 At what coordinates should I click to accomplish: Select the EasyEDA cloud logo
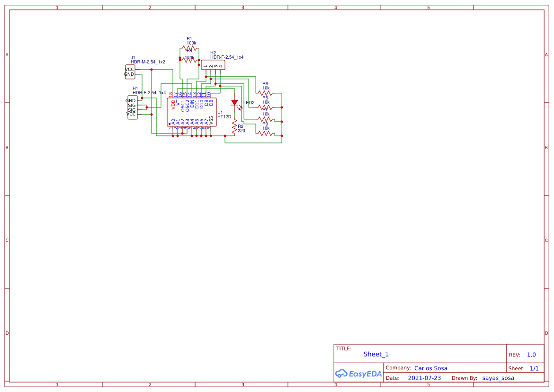pos(358,374)
